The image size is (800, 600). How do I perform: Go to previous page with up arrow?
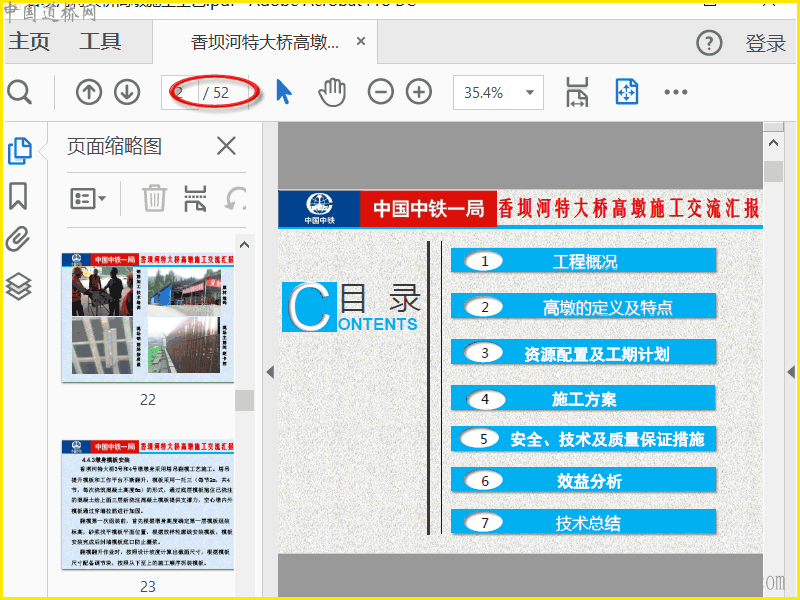[x=89, y=92]
